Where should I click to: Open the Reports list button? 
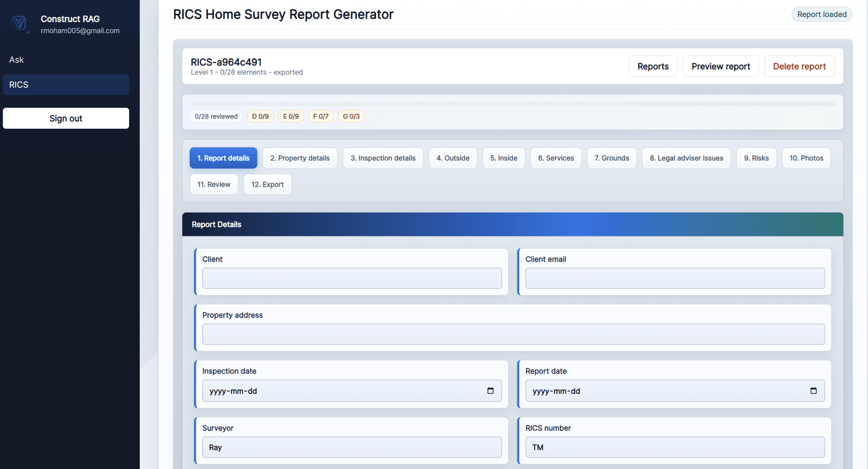pos(653,66)
